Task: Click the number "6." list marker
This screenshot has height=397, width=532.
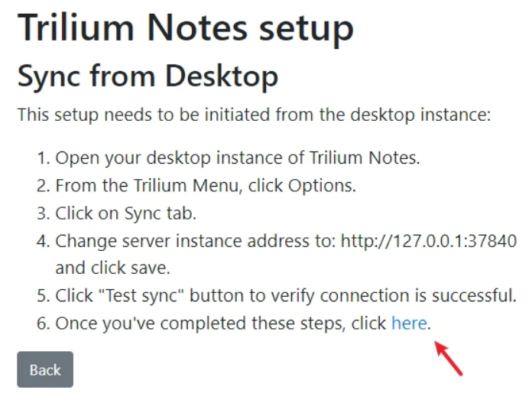Action: [x=44, y=324]
